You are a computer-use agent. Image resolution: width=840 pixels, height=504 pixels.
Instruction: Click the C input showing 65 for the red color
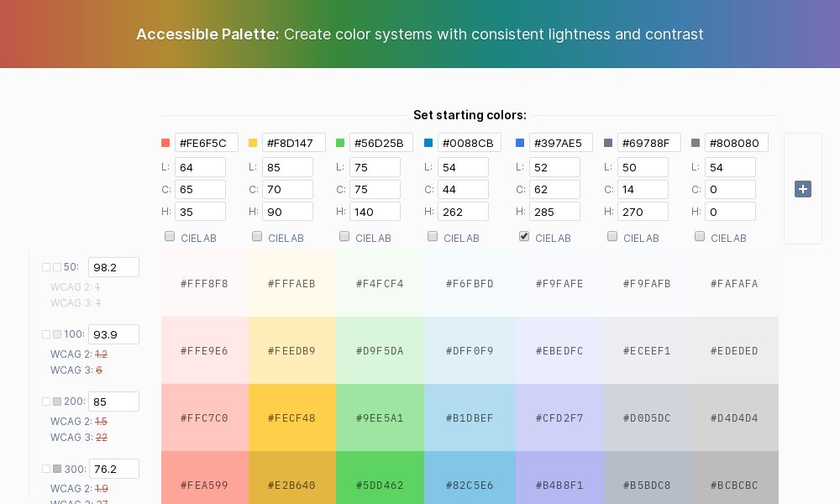pyautogui.click(x=201, y=189)
